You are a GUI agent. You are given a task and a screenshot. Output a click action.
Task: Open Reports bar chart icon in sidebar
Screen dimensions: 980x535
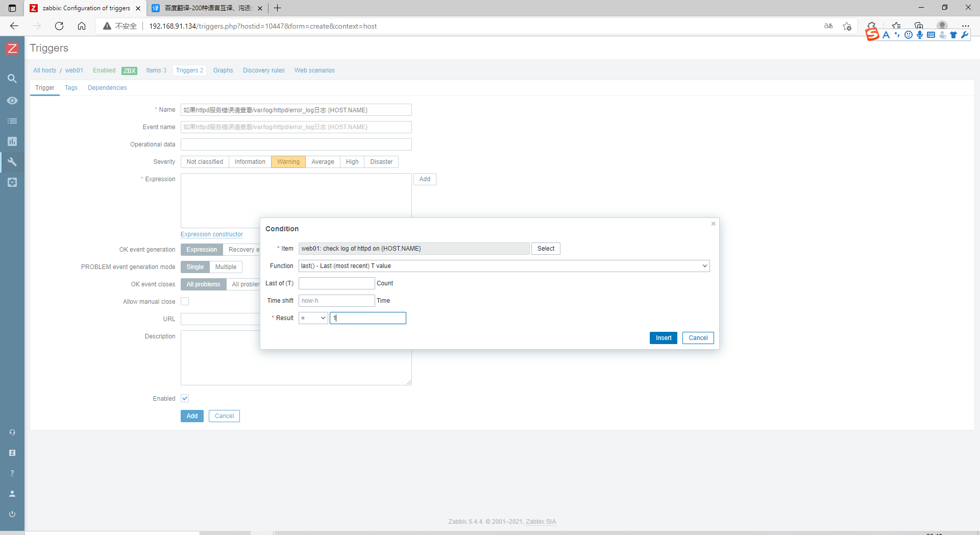pyautogui.click(x=12, y=141)
